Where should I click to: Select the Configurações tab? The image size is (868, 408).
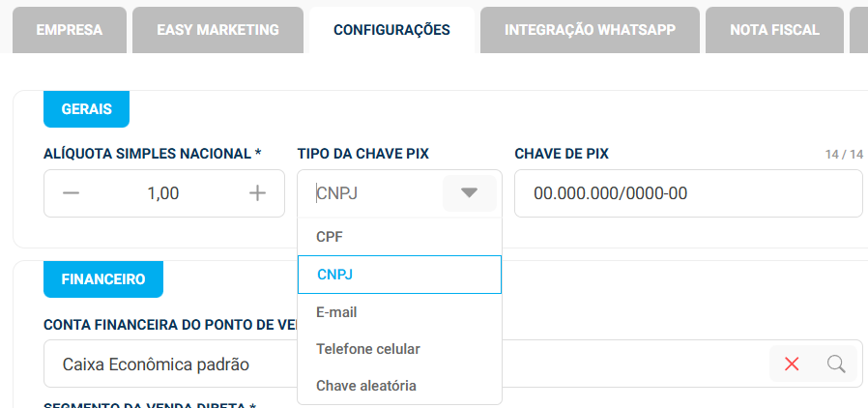391,30
